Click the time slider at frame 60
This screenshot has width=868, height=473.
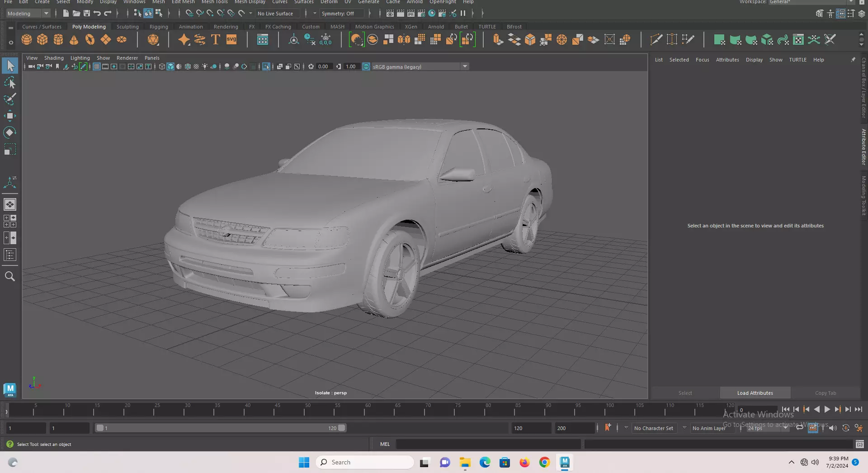click(364, 410)
